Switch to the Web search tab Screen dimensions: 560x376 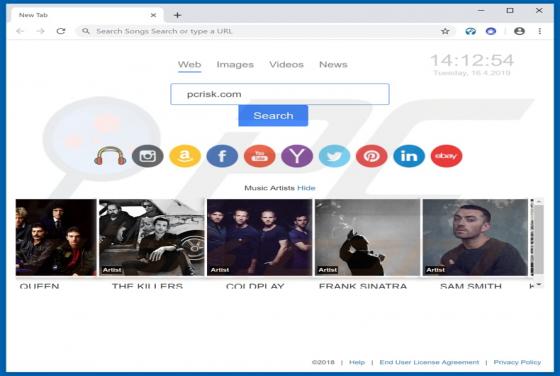189,65
